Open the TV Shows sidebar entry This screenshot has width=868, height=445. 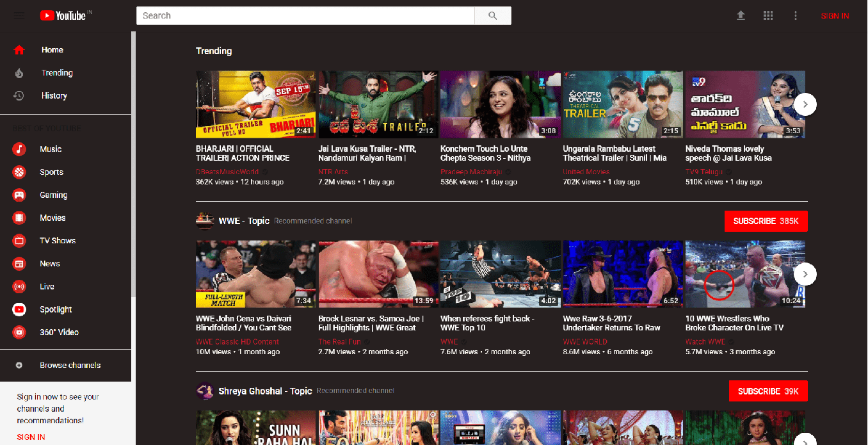coord(65,241)
